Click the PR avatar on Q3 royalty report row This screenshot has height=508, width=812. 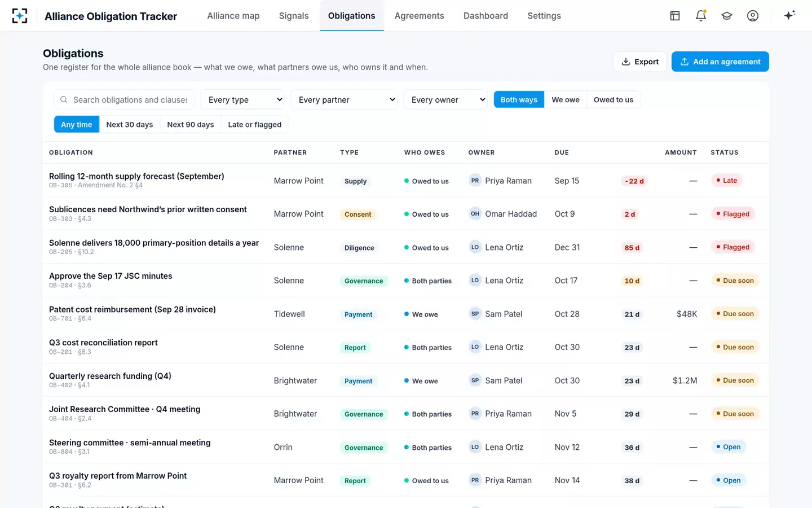coord(475,480)
